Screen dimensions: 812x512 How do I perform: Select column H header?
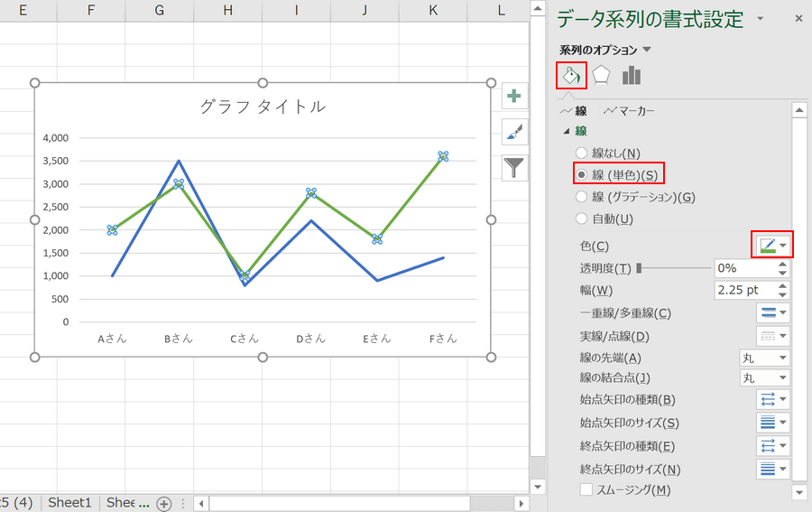(228, 10)
